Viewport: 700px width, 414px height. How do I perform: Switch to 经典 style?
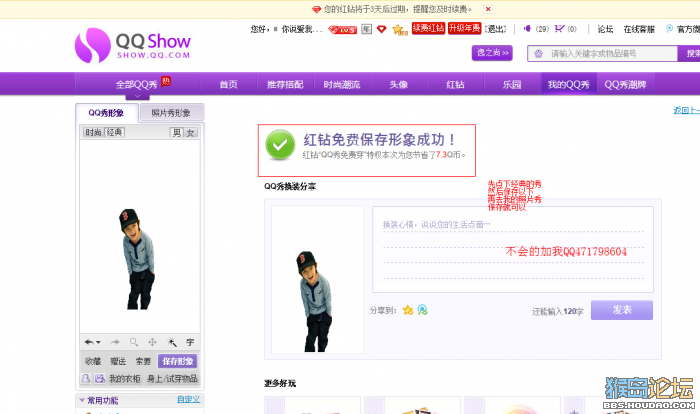pyautogui.click(x=114, y=132)
